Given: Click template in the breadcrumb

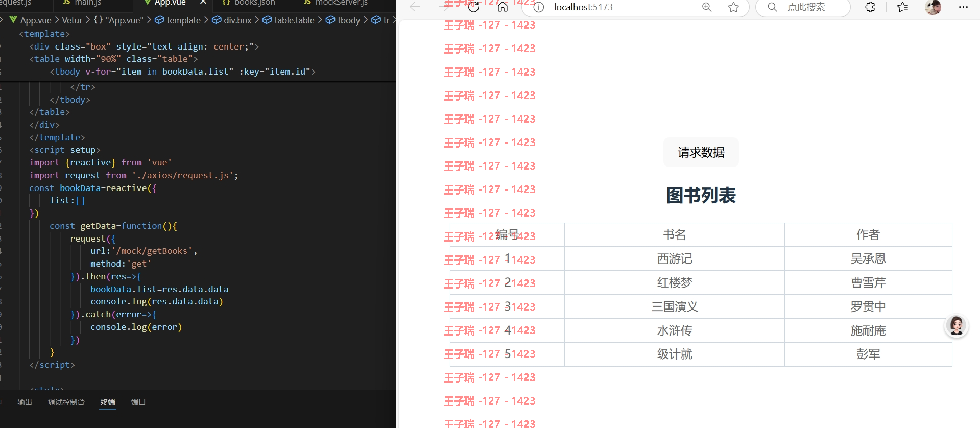Looking at the screenshot, I should pos(178,20).
